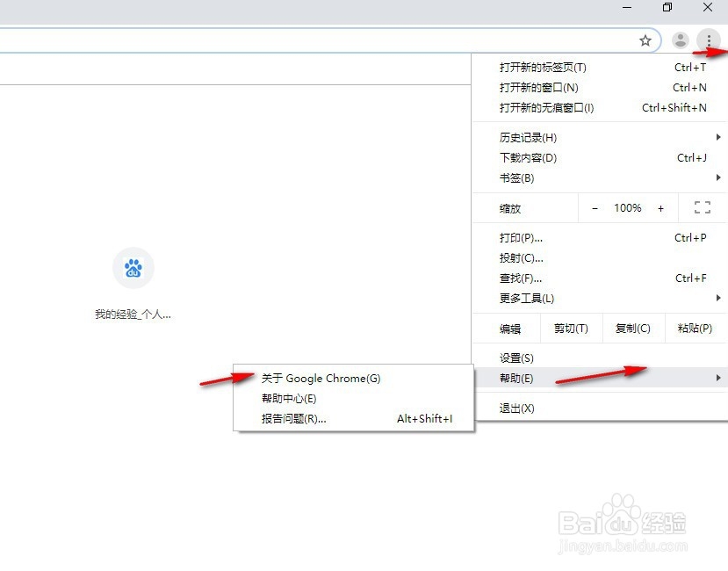
Task: Click 剪切(T) in the edit row
Action: [571, 329]
